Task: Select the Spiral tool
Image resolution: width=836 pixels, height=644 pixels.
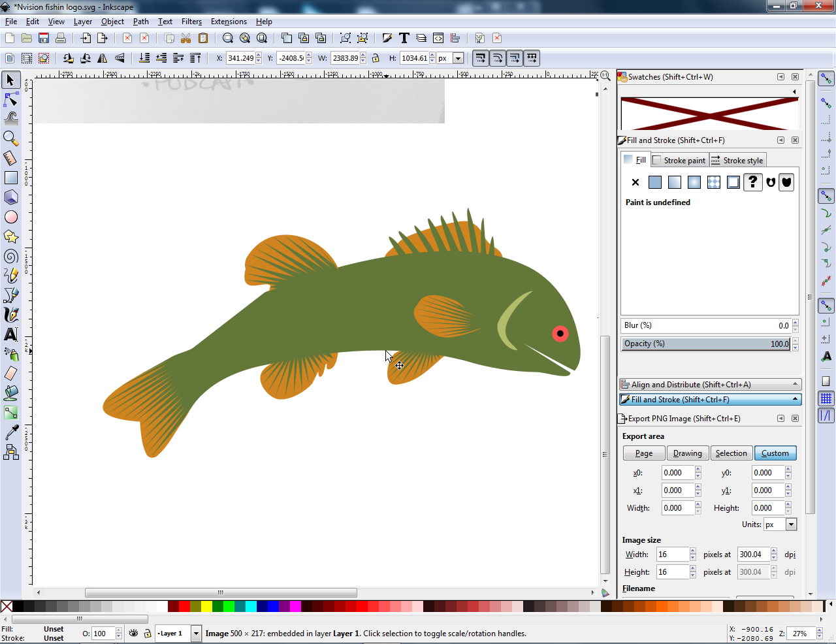Action: tap(11, 256)
